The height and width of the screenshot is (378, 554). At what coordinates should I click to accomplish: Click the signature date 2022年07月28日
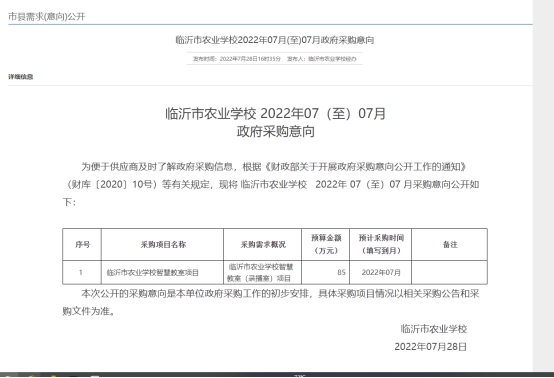(x=430, y=347)
